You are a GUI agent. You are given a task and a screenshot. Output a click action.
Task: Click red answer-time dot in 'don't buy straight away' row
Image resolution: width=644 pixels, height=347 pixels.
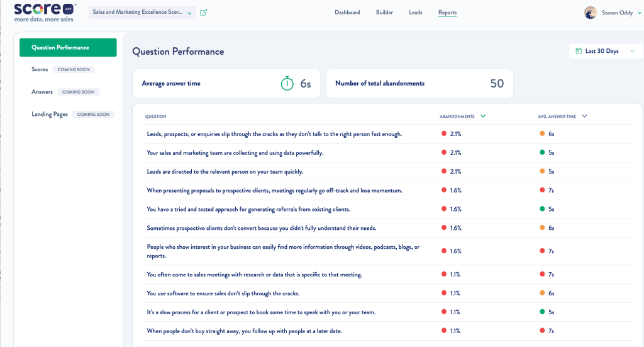542,331
